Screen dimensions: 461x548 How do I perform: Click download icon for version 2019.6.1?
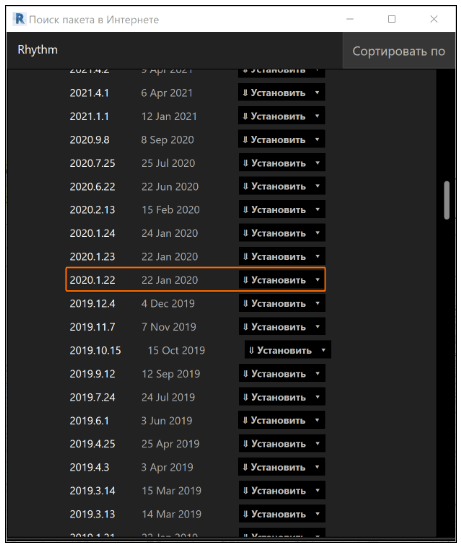(x=245, y=420)
